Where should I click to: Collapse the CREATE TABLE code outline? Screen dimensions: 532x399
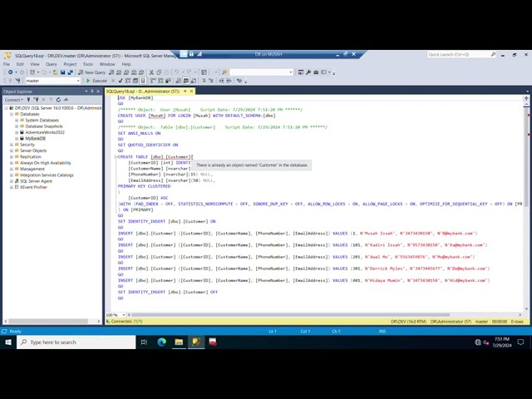pos(116,157)
